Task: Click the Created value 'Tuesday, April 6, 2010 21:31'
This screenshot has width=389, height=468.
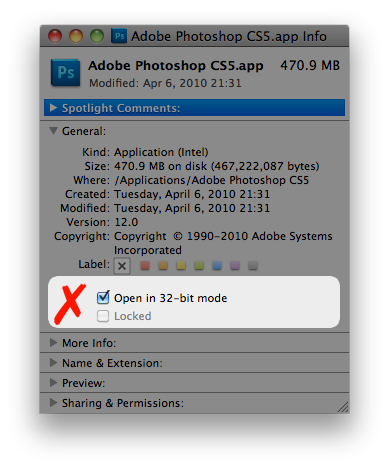Action: pos(192,194)
